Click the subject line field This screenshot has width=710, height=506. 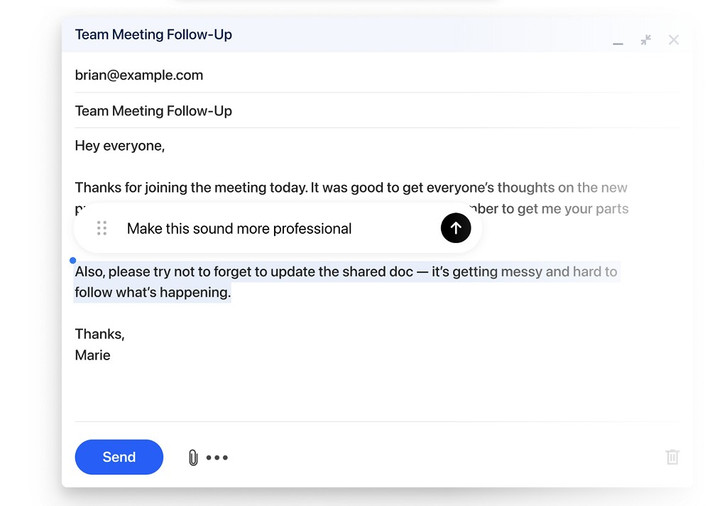(x=154, y=111)
